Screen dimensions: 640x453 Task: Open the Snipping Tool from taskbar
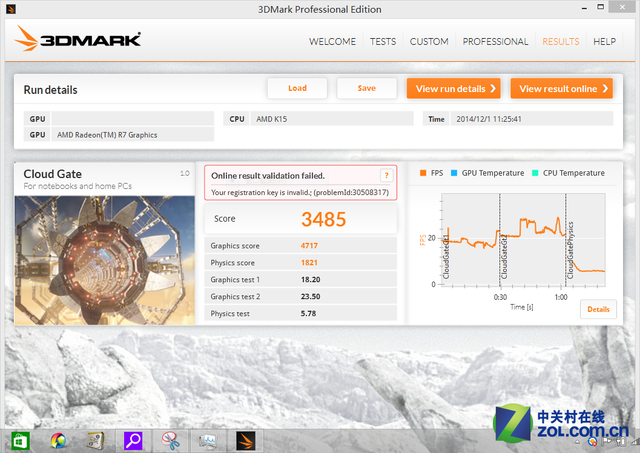click(170, 440)
